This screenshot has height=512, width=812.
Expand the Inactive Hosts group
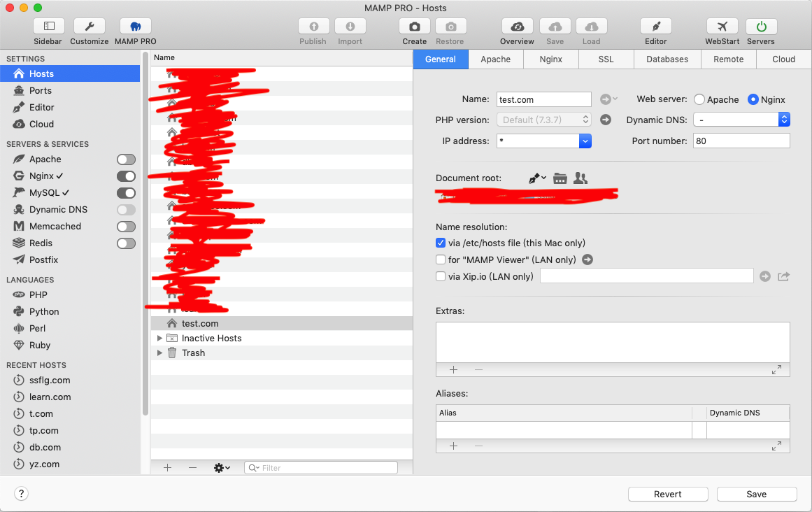point(159,338)
